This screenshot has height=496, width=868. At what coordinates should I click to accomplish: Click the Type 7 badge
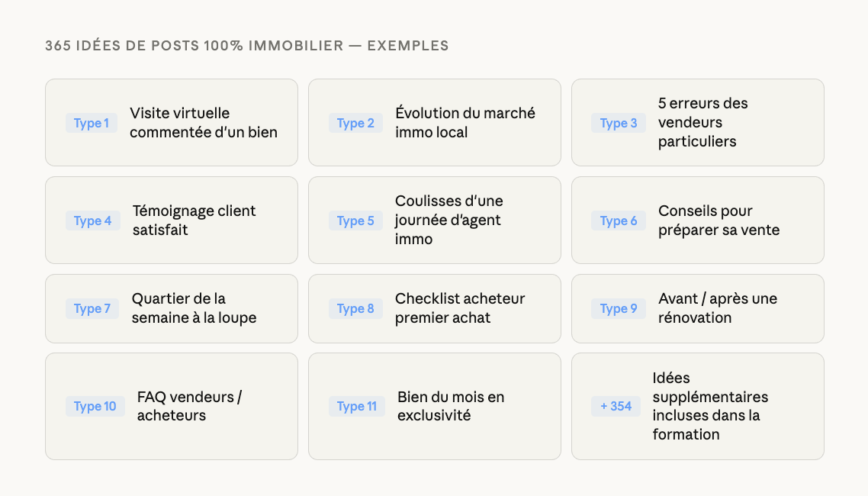(92, 308)
